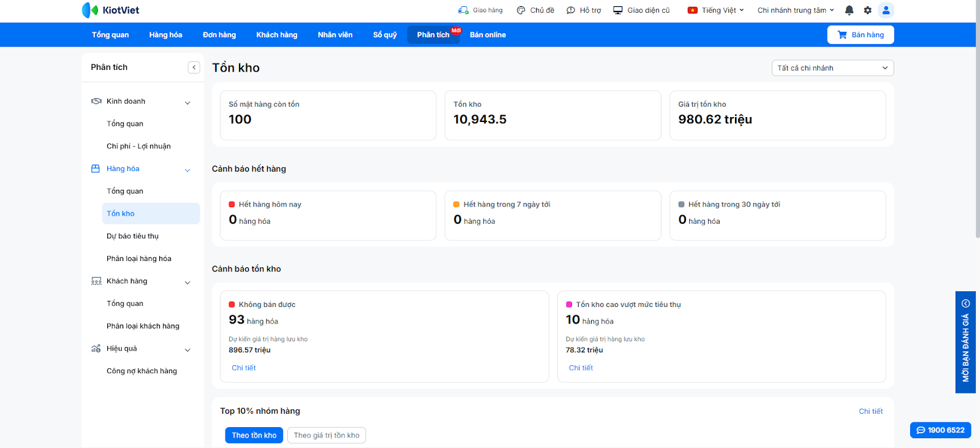
Task: Collapse the Phân tích sidebar panel
Action: [x=194, y=67]
